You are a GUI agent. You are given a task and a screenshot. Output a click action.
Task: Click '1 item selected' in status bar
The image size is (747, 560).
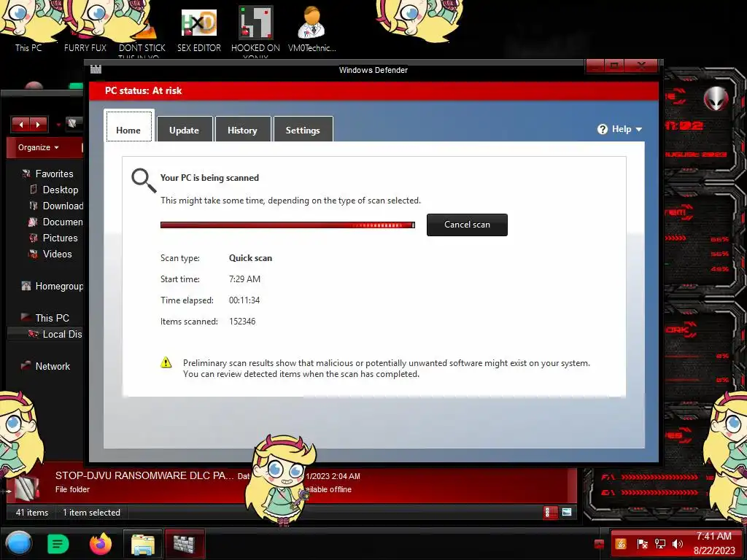(91, 513)
